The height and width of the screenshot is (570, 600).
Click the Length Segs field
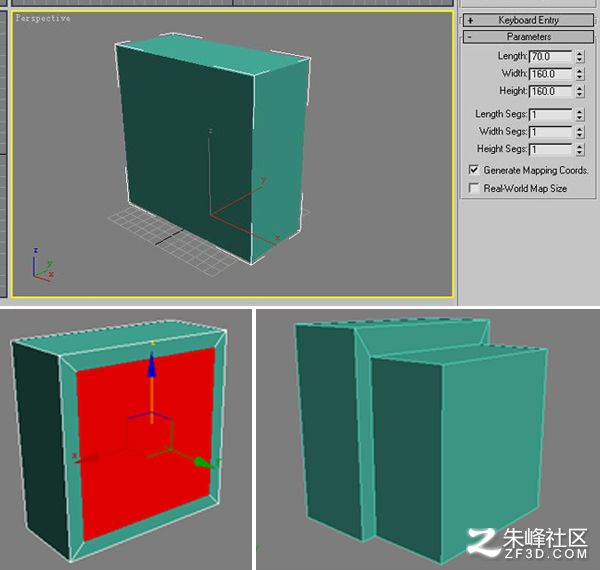pos(551,114)
